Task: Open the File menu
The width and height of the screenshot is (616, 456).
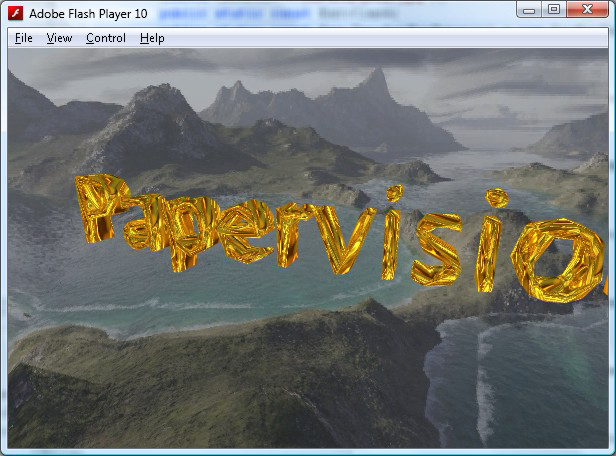Action: [x=24, y=38]
